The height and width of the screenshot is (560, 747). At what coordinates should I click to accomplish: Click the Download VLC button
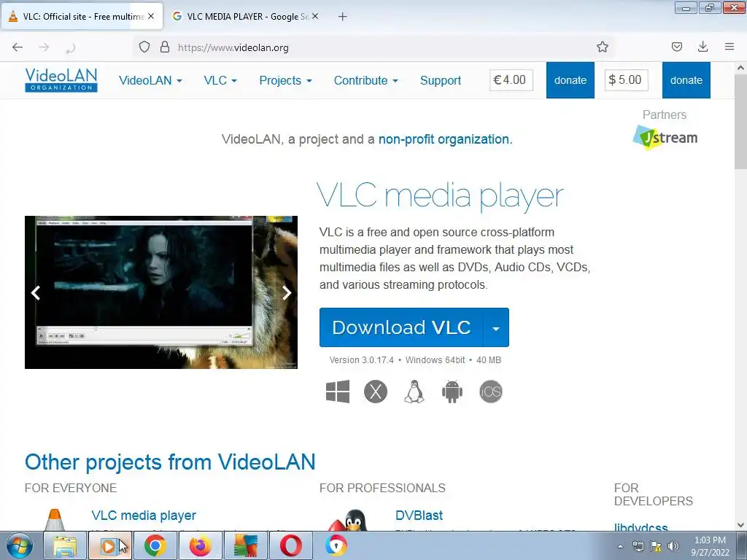[x=401, y=327]
